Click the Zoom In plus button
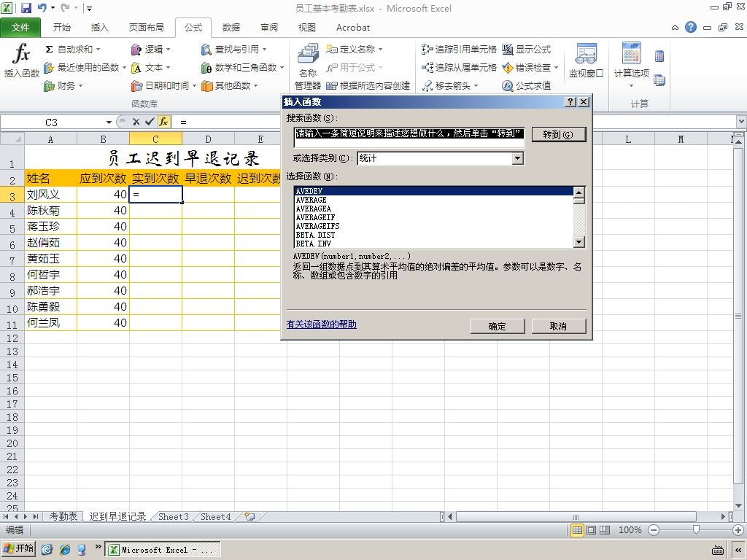The height and width of the screenshot is (560, 747). click(738, 530)
